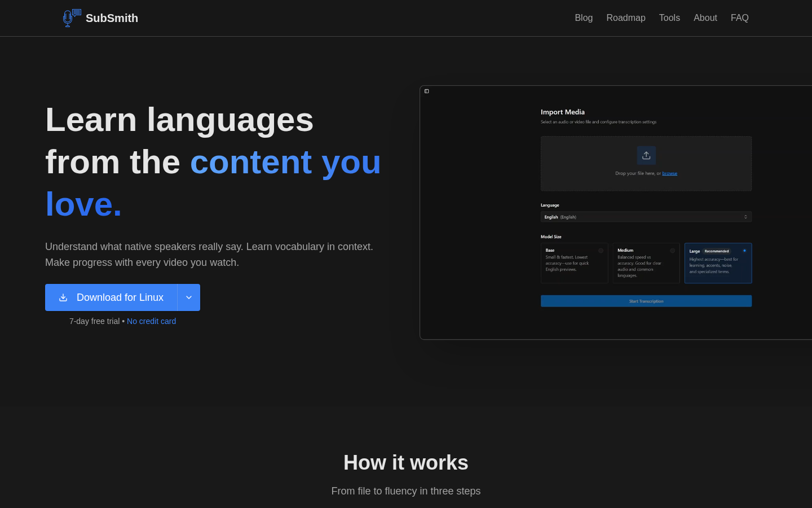The image size is (812, 508).
Task: Open the FAQ page
Action: click(740, 18)
